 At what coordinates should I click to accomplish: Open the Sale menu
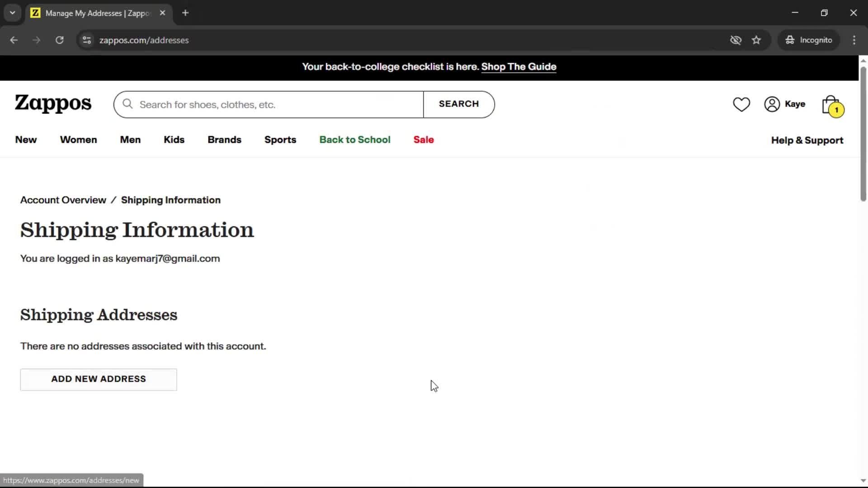(424, 140)
